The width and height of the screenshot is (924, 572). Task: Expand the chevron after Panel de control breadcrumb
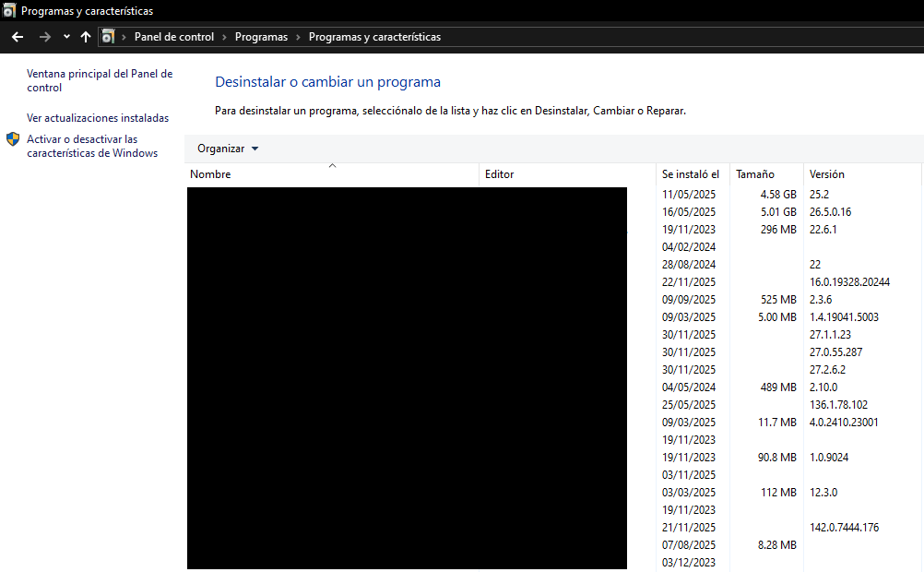224,37
